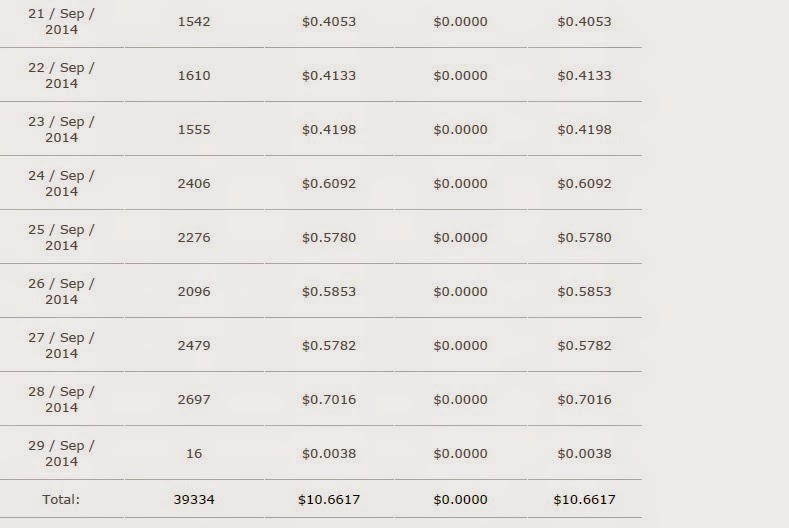Click the 2096 count cell

[194, 291]
